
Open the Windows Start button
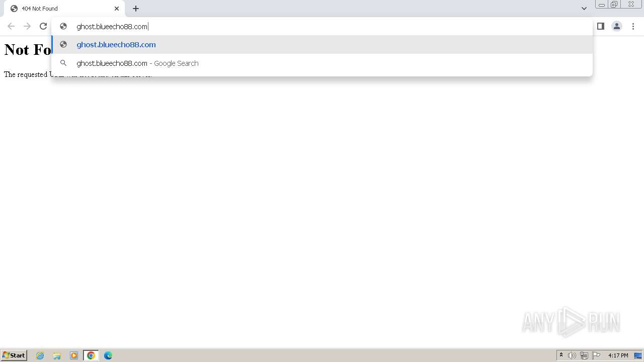tap(14, 355)
